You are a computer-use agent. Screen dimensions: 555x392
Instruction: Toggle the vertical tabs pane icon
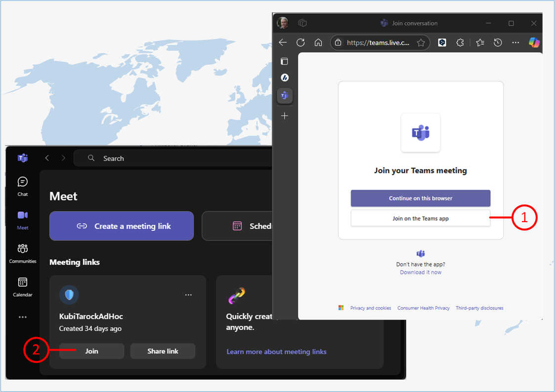(x=285, y=62)
